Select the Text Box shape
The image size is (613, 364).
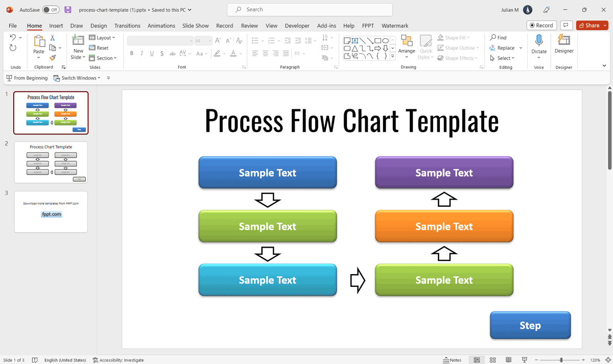pyautogui.click(x=355, y=41)
